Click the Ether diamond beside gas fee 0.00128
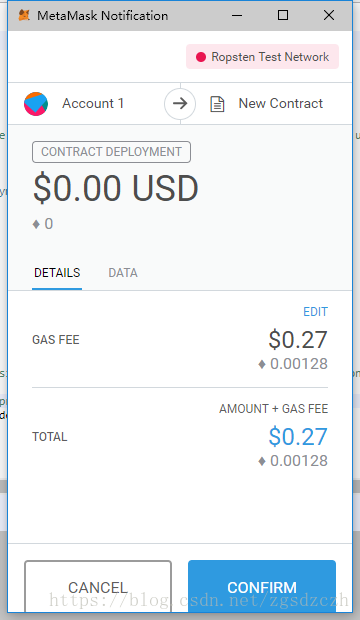This screenshot has height=620, width=360. coord(261,364)
